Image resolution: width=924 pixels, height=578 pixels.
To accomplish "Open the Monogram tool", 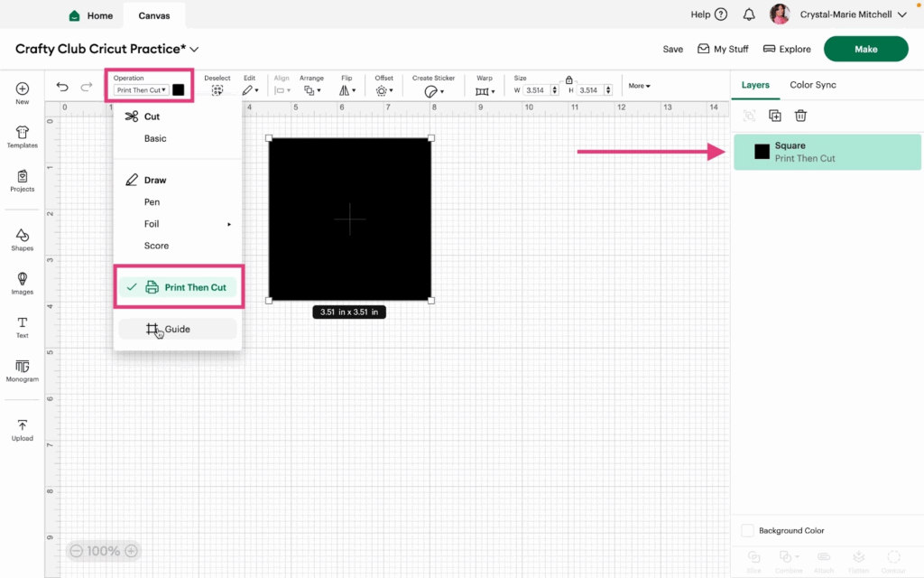I will pos(22,371).
